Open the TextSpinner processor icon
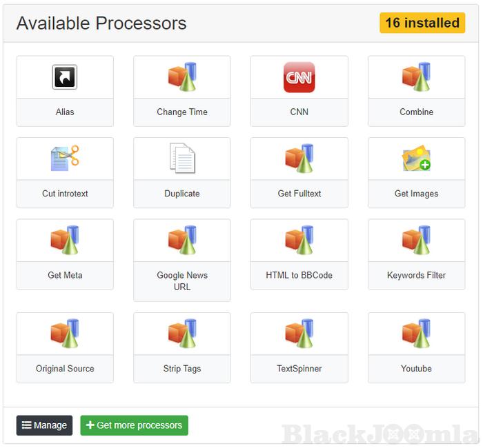Screen dimensions: 483x448 pos(299,334)
